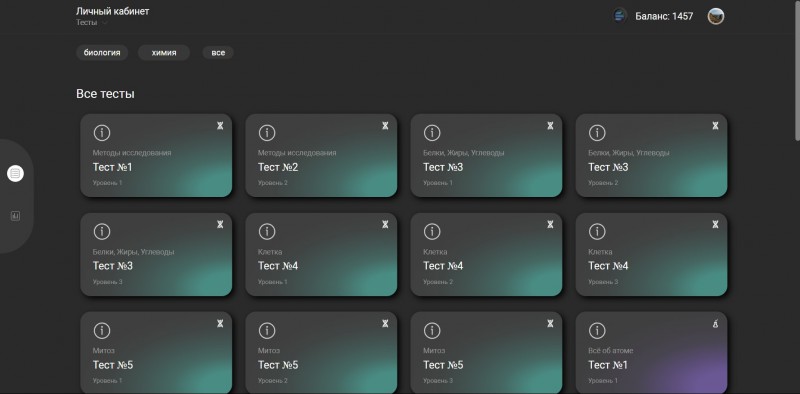Image resolution: width=800 pixels, height=394 pixels.
Task: Open the user avatar profile picture
Action: pyautogui.click(x=716, y=16)
